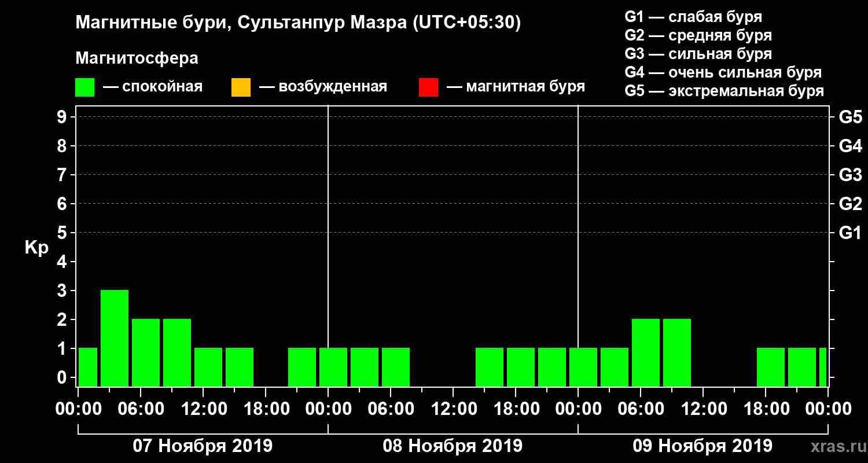
Task: Click the 'G1' label on the right axis
Action: [x=851, y=233]
